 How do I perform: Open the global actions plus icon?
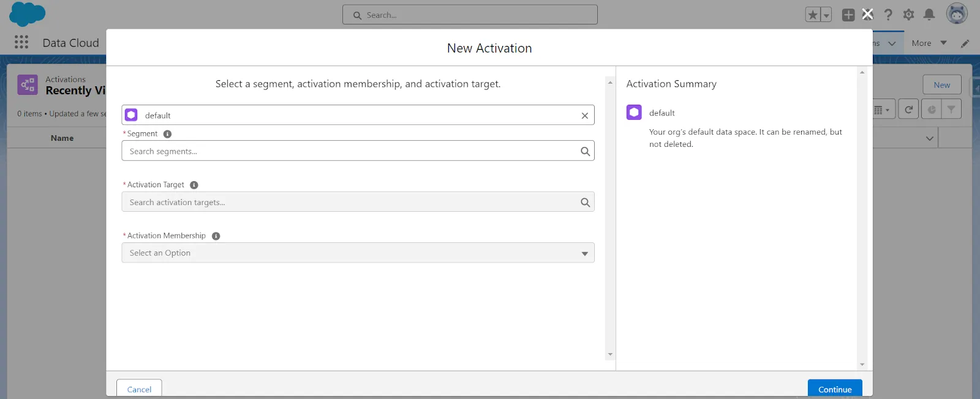[x=848, y=15]
